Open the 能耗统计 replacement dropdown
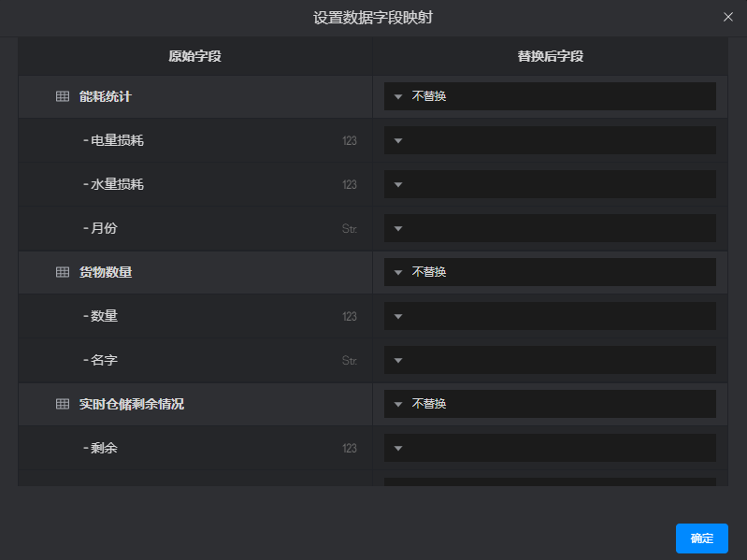Image resolution: width=747 pixels, height=560 pixels. [x=550, y=96]
